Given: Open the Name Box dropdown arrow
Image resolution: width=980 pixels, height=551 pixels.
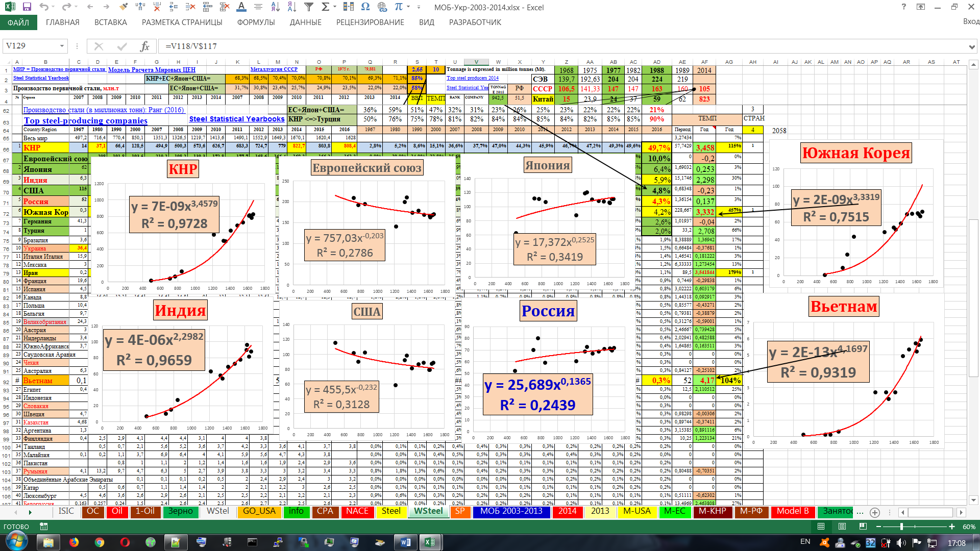Looking at the screenshot, I should (x=62, y=46).
